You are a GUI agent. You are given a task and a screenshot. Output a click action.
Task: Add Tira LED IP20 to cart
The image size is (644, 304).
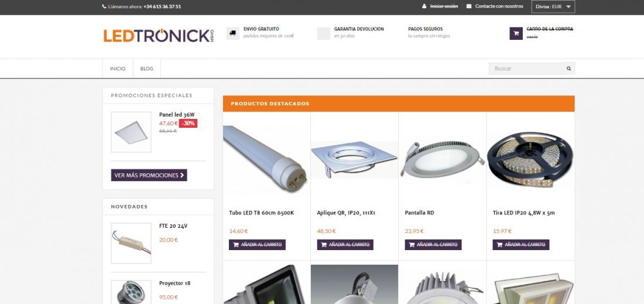521,244
